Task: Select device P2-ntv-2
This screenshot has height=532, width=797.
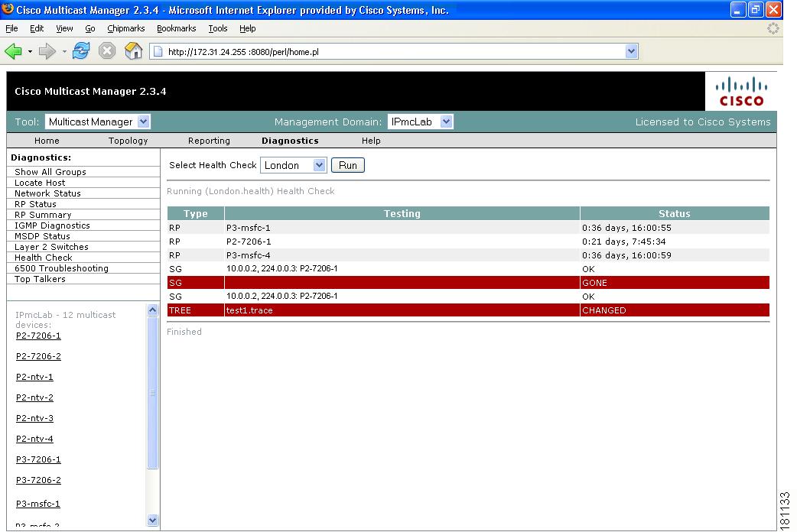Action: pos(34,397)
